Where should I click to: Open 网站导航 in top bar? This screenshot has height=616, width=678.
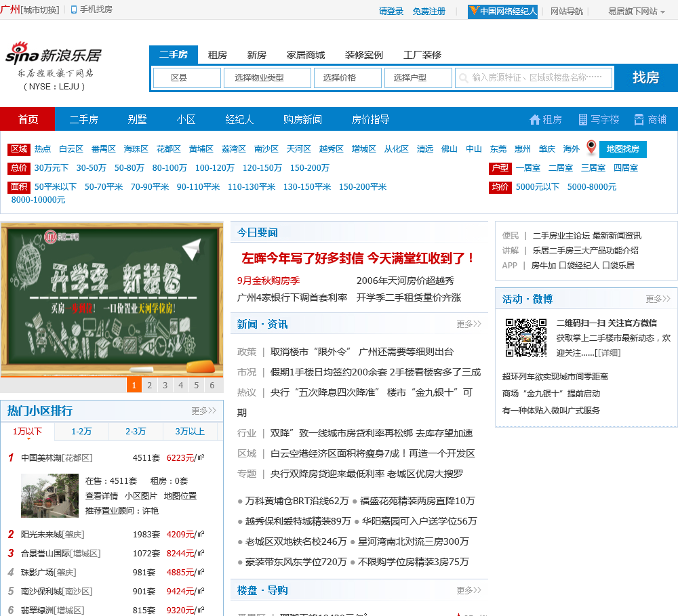[566, 12]
